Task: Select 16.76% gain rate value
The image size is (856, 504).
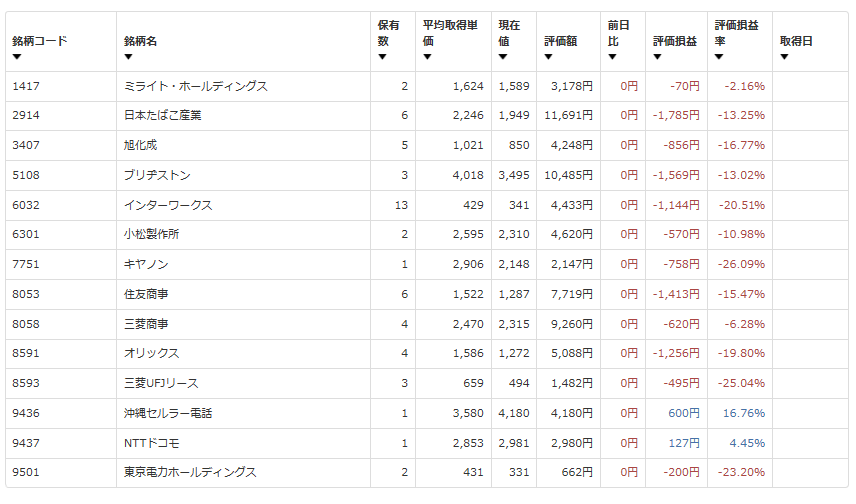Action: (744, 413)
